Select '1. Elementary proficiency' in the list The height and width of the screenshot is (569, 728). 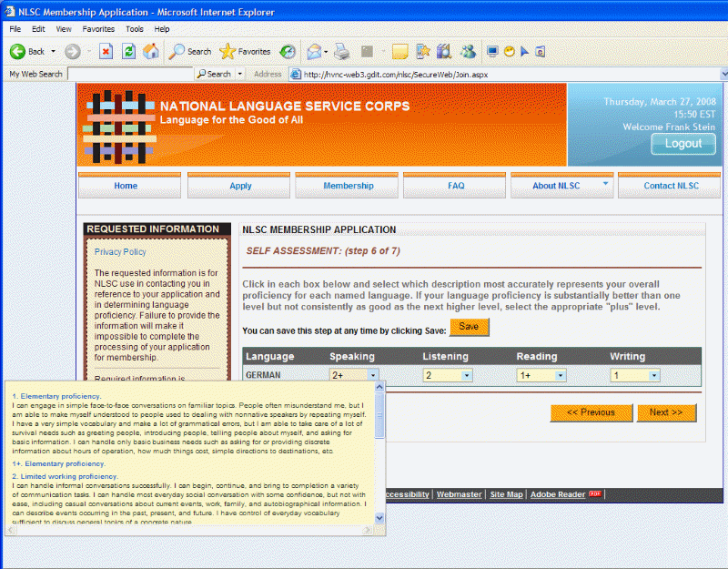(56, 396)
